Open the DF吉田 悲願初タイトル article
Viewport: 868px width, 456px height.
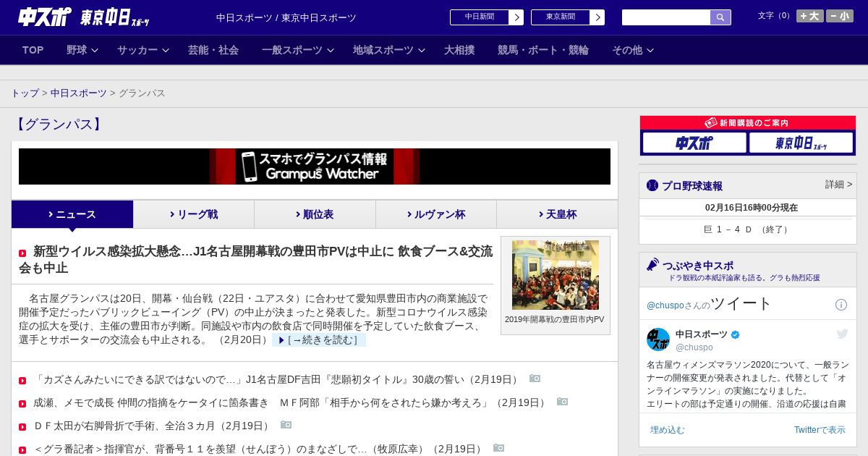[277, 379]
